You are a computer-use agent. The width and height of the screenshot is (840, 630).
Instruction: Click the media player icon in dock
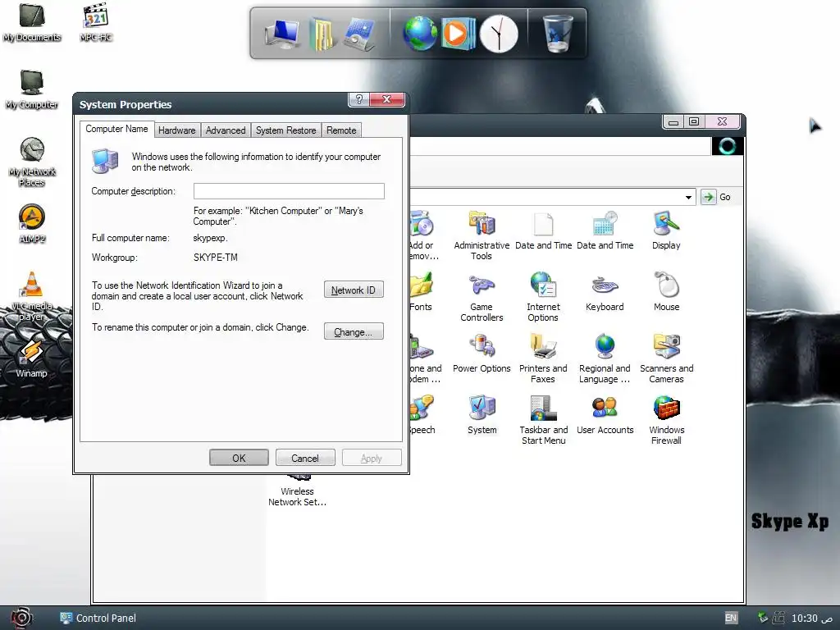pyautogui.click(x=457, y=33)
